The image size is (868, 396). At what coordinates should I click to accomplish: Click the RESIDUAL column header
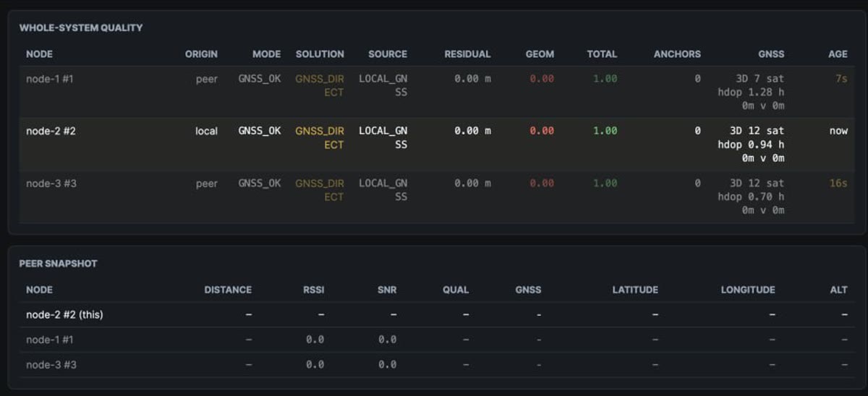coord(467,54)
